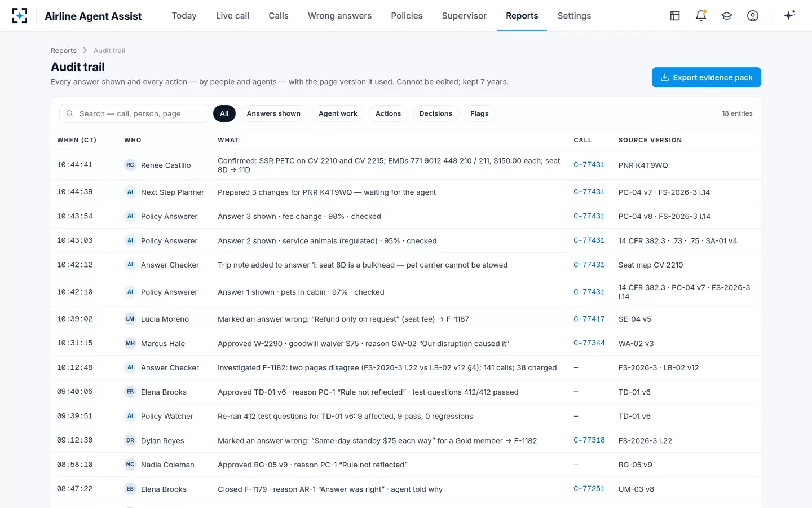Image resolution: width=812 pixels, height=508 pixels.
Task: Open call C-77344 link
Action: point(589,343)
